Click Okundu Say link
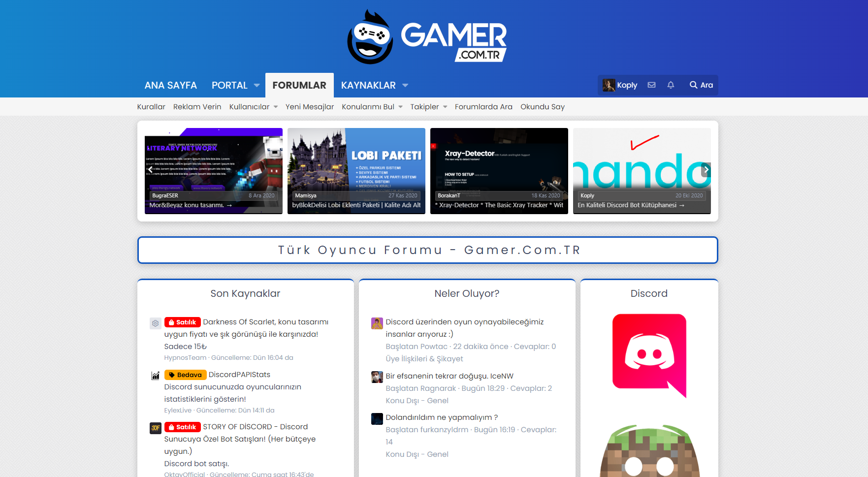Screen dimensions: 868x477 pos(543,107)
